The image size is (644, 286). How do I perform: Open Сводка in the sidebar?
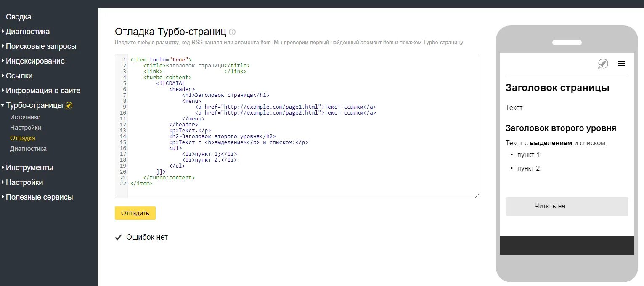tap(19, 17)
